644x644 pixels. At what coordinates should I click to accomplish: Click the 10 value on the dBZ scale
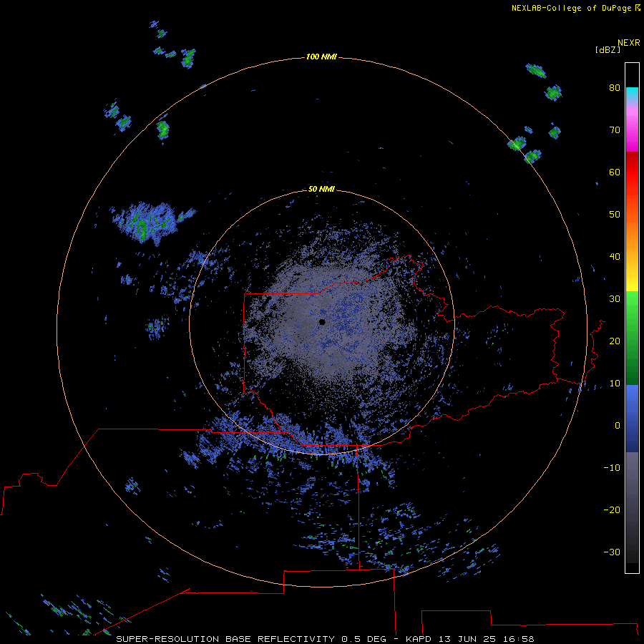click(x=615, y=384)
